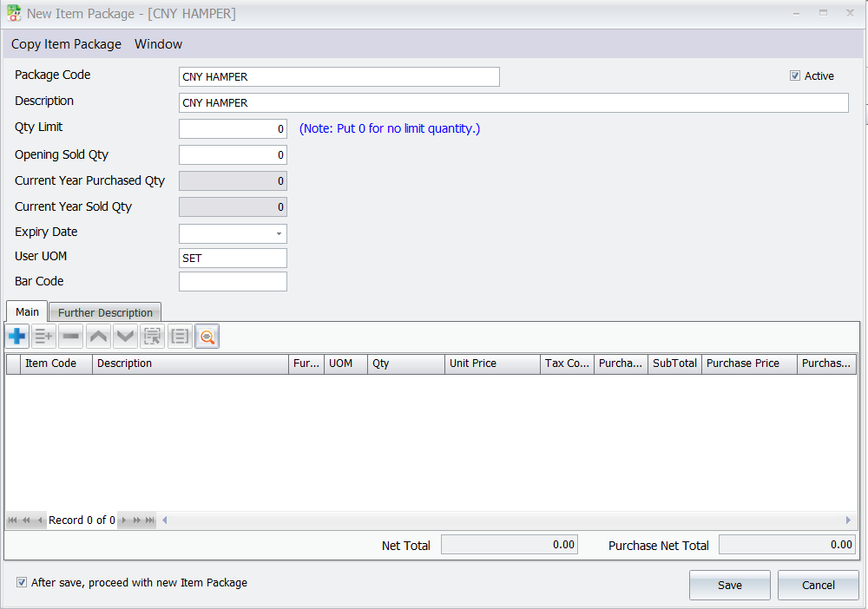The height and width of the screenshot is (609, 868).
Task: Move item down with down arrow icon
Action: (125, 336)
